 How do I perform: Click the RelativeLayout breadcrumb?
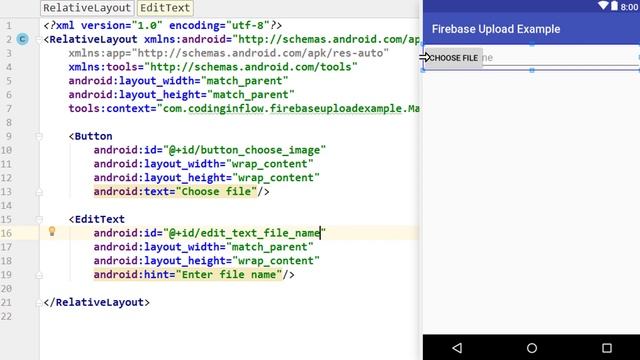pos(87,8)
